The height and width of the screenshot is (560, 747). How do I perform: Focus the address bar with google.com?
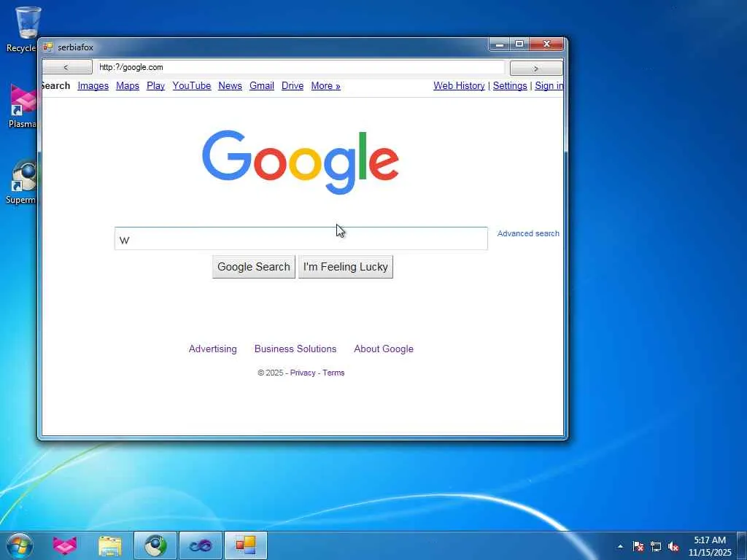pyautogui.click(x=301, y=67)
